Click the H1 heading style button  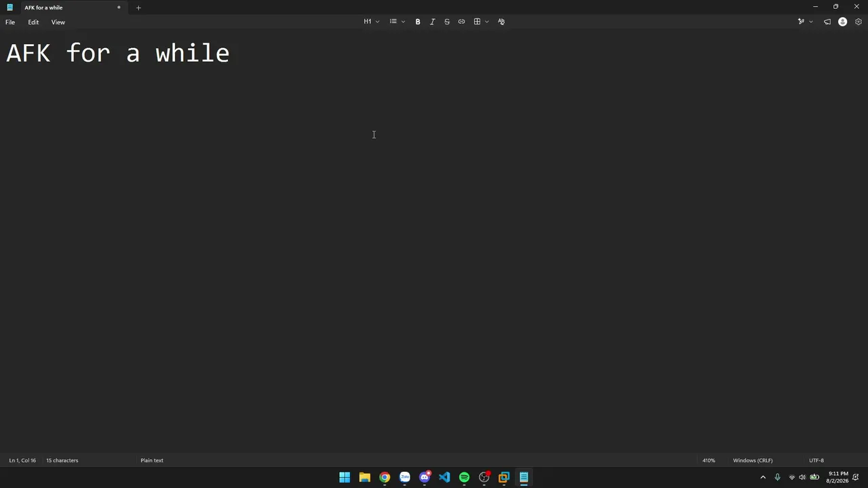(368, 22)
